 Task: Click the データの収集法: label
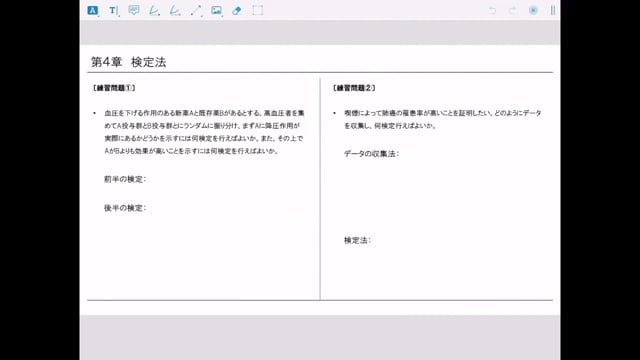(371, 153)
